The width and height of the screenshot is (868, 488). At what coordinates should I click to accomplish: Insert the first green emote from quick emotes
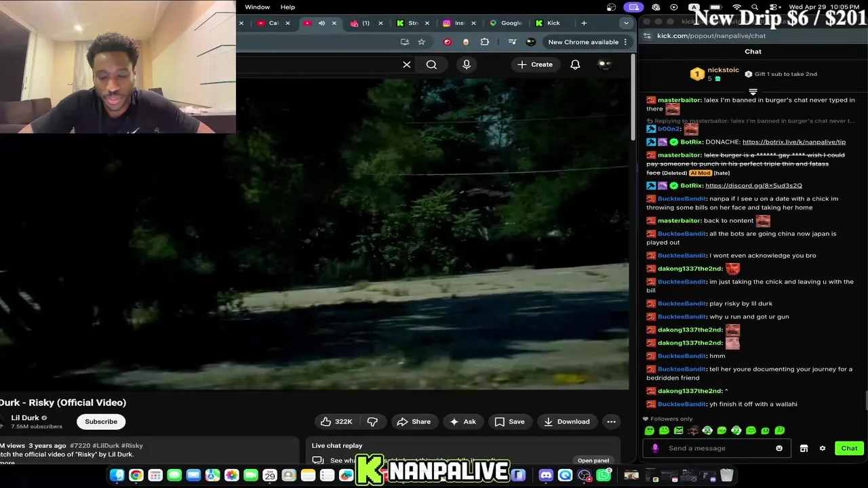(650, 430)
